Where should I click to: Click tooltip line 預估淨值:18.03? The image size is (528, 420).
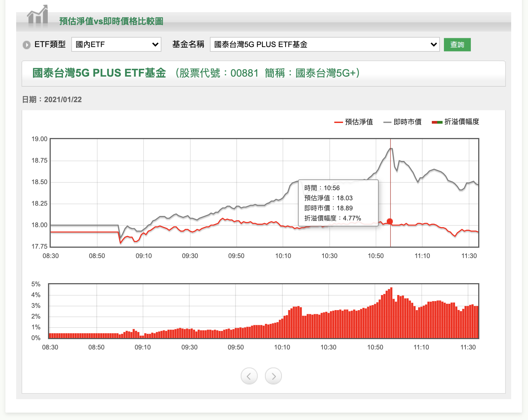(329, 198)
